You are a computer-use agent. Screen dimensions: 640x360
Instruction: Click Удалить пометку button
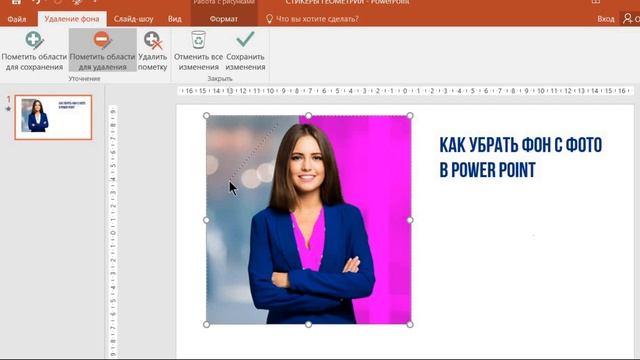(x=152, y=51)
